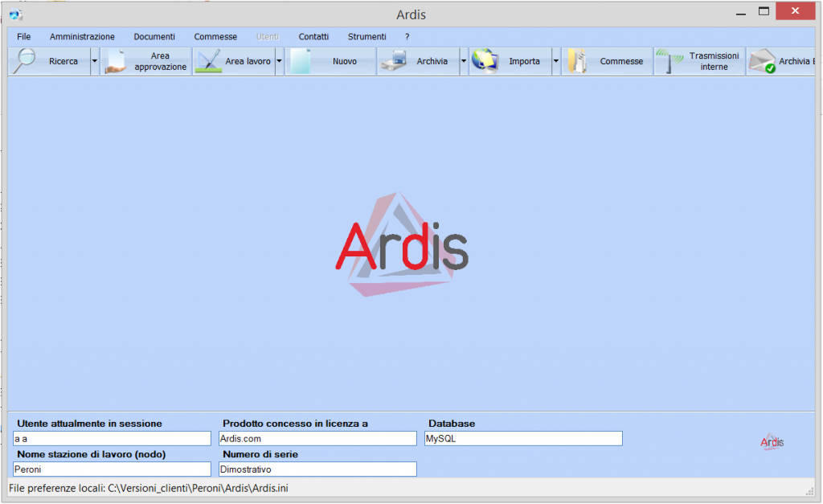Expand the Ricerca dropdown arrow

tap(94, 61)
